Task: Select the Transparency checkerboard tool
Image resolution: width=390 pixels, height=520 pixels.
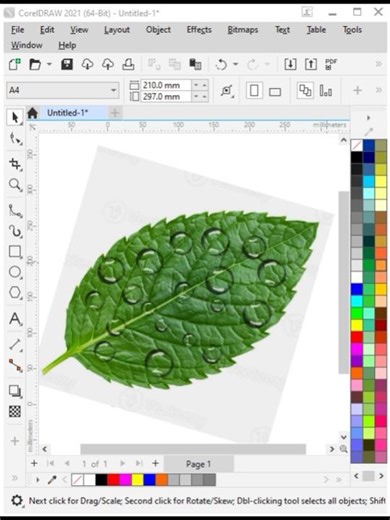Action: (x=15, y=411)
